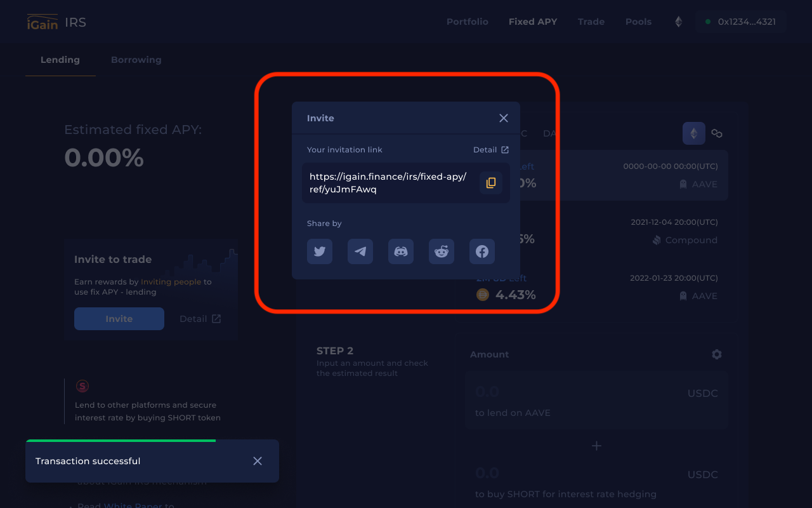Viewport: 812px width, 508px height.
Task: Share invitation via Telegram icon
Action: pyautogui.click(x=360, y=251)
